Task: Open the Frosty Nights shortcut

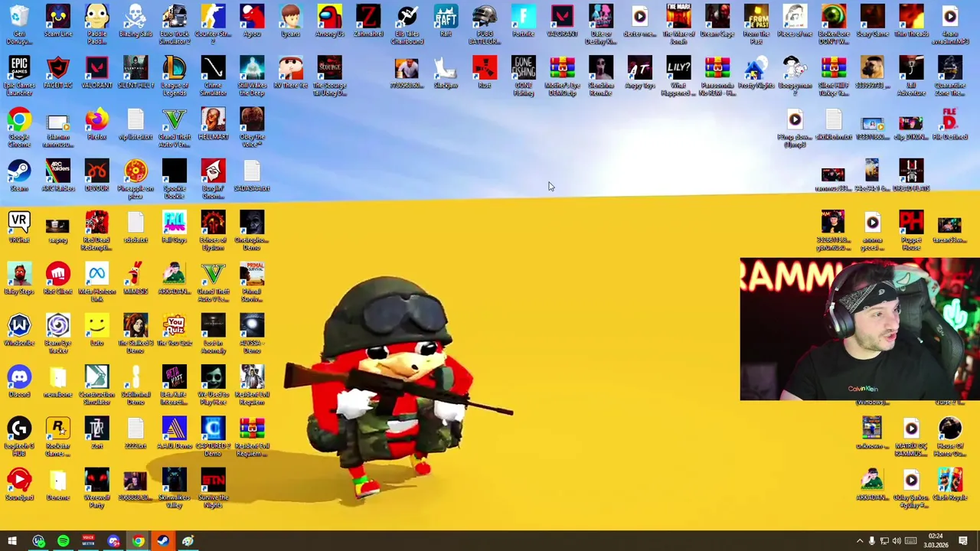Action: [756, 72]
